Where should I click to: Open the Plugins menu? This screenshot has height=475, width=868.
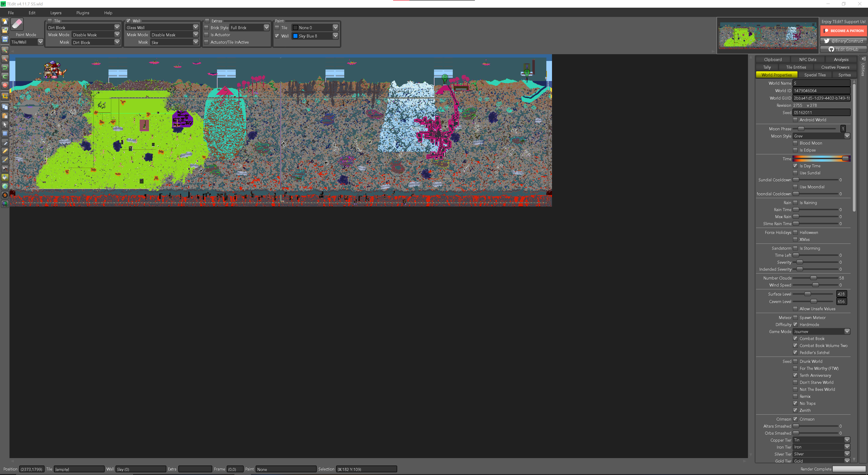(x=83, y=13)
